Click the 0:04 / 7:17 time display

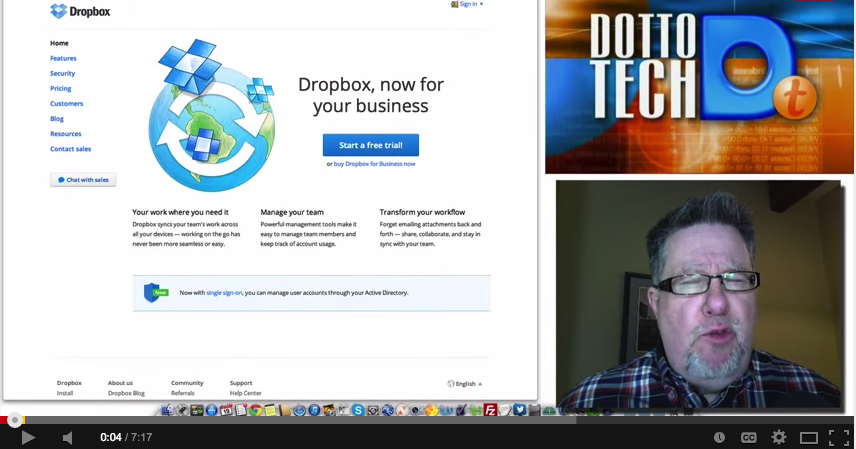coord(126,438)
